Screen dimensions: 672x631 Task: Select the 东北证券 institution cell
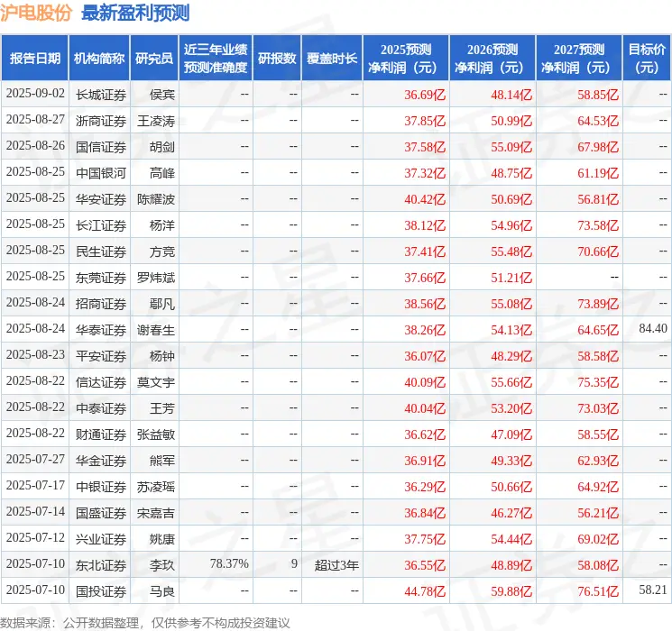pos(101,565)
